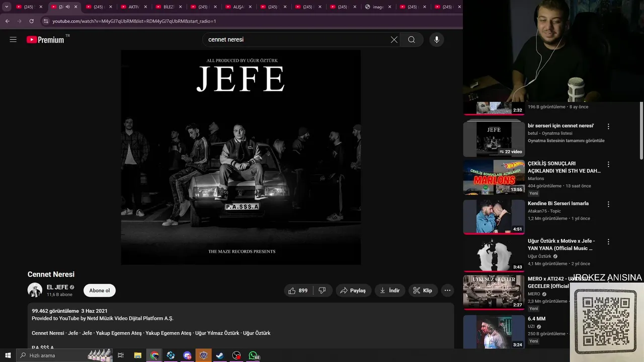Open WhatsApp from taskbar
Image resolution: width=644 pixels, height=362 pixels.
pyautogui.click(x=253, y=355)
